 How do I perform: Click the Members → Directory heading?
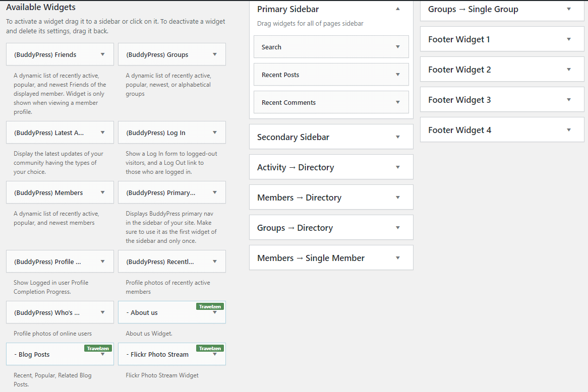point(299,198)
